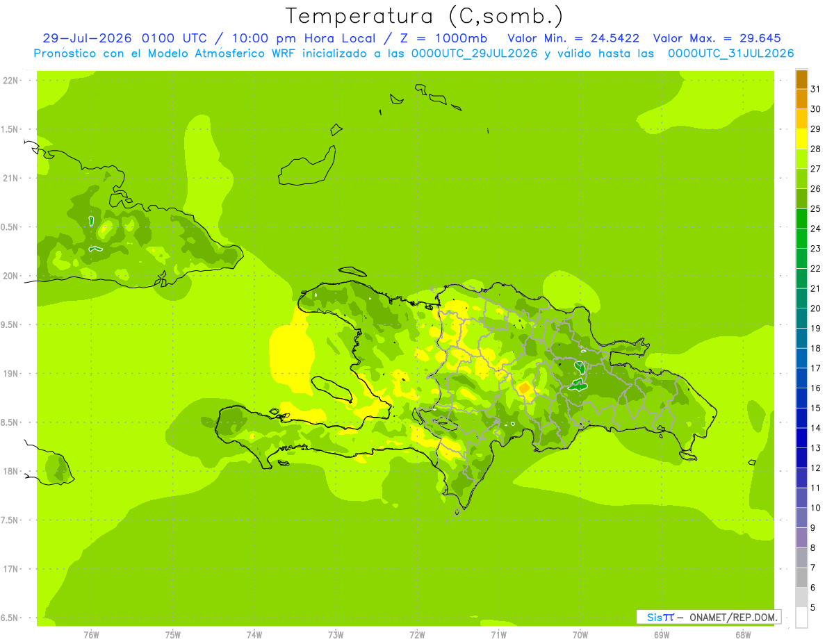Click the "74W" longitude axis label
The image size is (834, 644).
pyautogui.click(x=254, y=635)
